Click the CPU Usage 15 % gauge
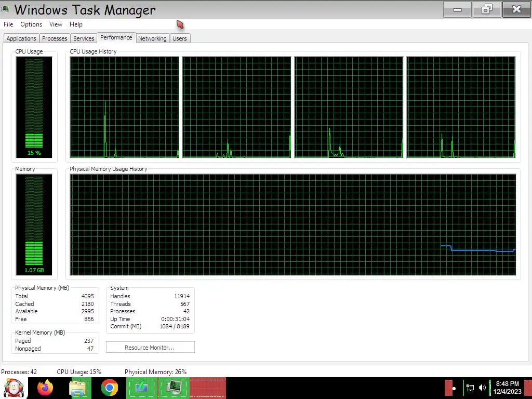This screenshot has height=399, width=532. [34, 107]
